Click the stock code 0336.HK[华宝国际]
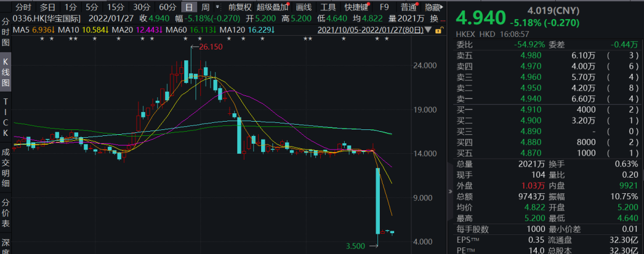This screenshot has height=254, width=644. [47, 18]
